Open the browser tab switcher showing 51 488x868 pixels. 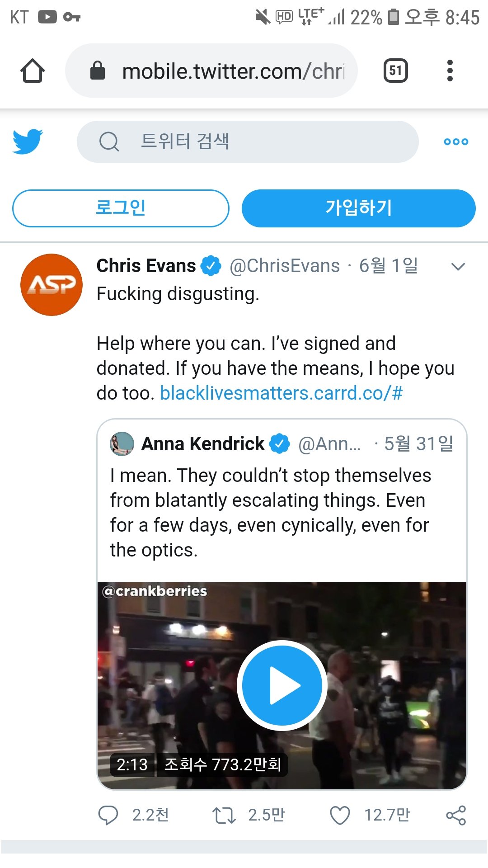(x=395, y=71)
